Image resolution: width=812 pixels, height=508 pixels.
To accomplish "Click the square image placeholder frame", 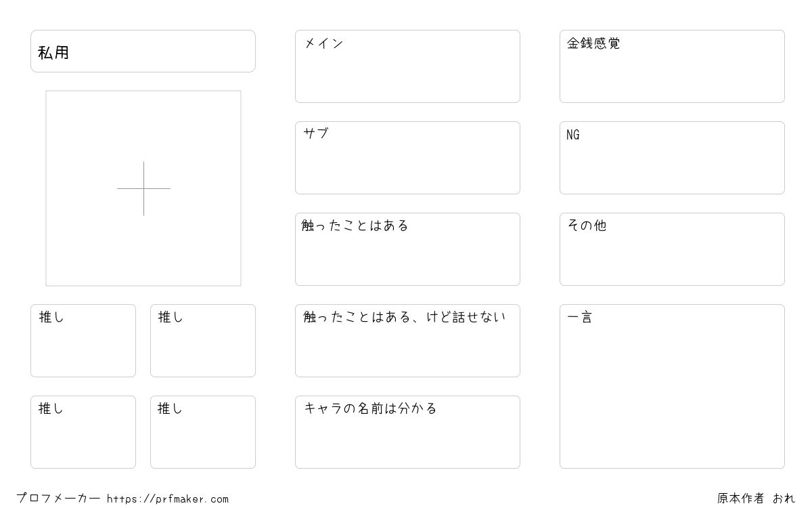I will (143, 188).
